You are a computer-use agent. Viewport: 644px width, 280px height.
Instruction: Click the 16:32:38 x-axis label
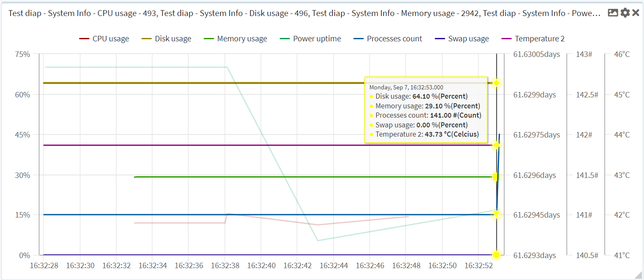click(225, 266)
